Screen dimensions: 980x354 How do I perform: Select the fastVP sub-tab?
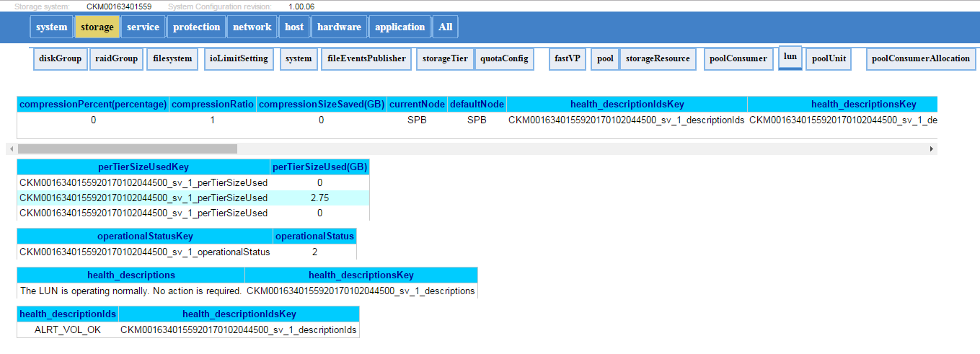coord(568,59)
